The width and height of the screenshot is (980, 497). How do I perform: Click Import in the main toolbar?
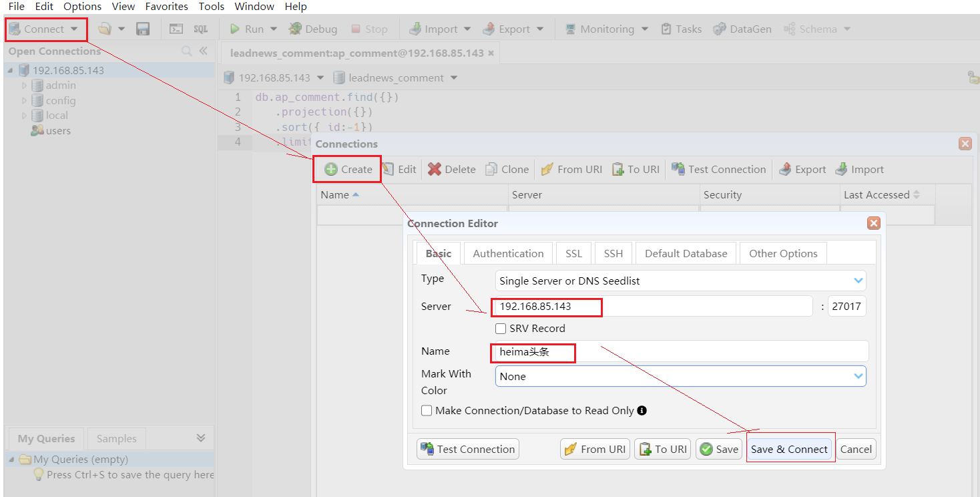click(x=434, y=29)
